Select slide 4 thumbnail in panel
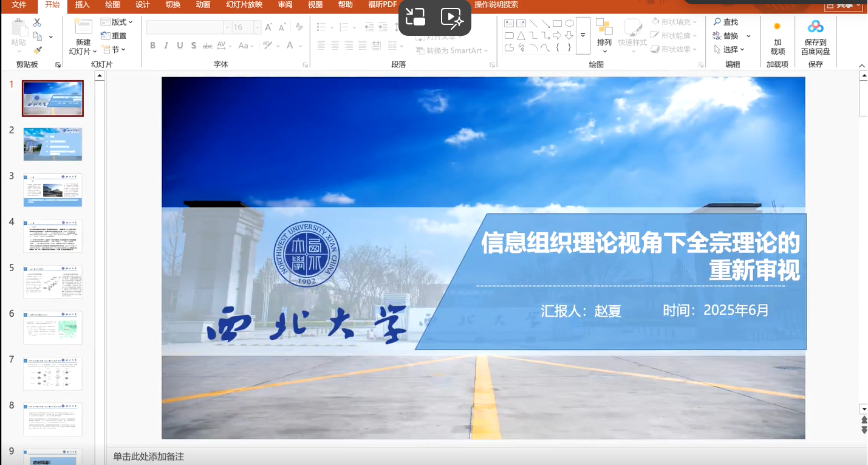This screenshot has width=868, height=465. coord(53,236)
